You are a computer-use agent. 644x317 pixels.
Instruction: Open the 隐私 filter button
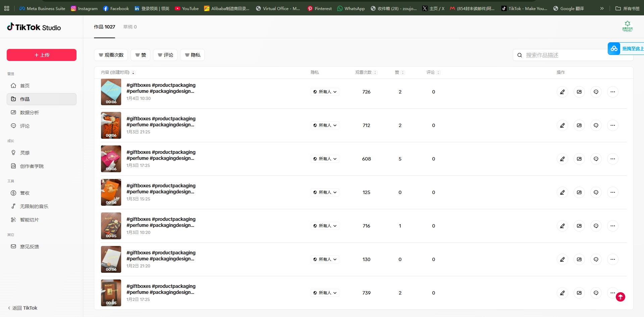pos(192,55)
